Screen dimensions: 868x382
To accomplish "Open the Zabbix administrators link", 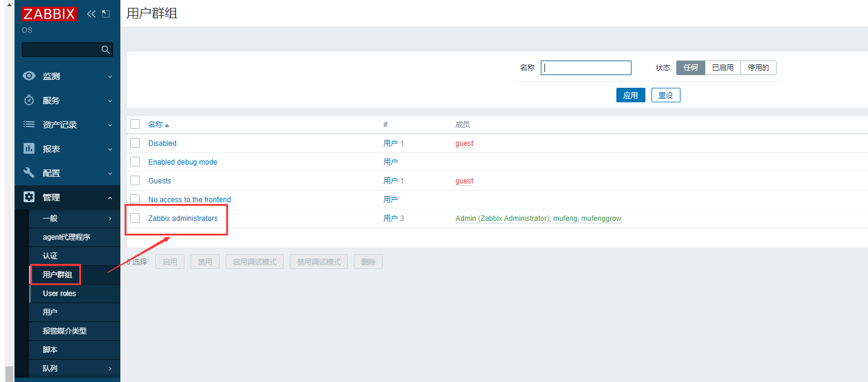I will [x=183, y=219].
